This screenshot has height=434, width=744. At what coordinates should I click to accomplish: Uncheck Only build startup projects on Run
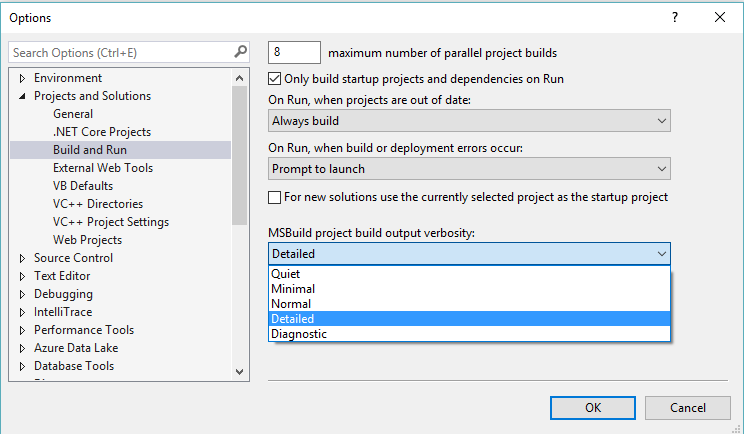(274, 79)
